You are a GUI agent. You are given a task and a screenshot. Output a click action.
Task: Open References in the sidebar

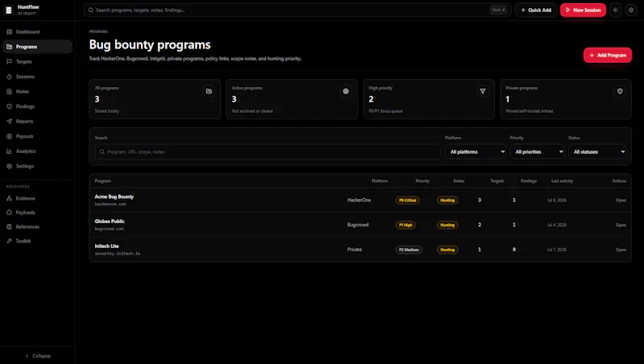tap(37, 227)
